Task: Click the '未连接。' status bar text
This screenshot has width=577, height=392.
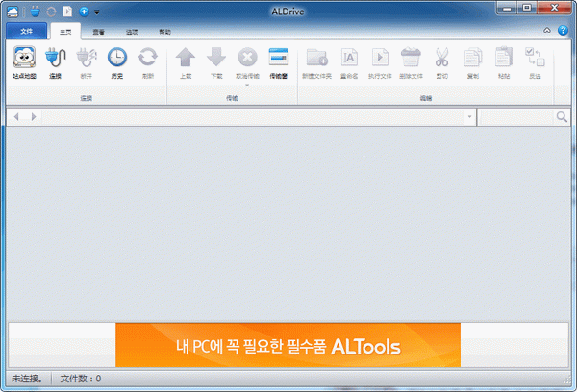Action: point(27,379)
